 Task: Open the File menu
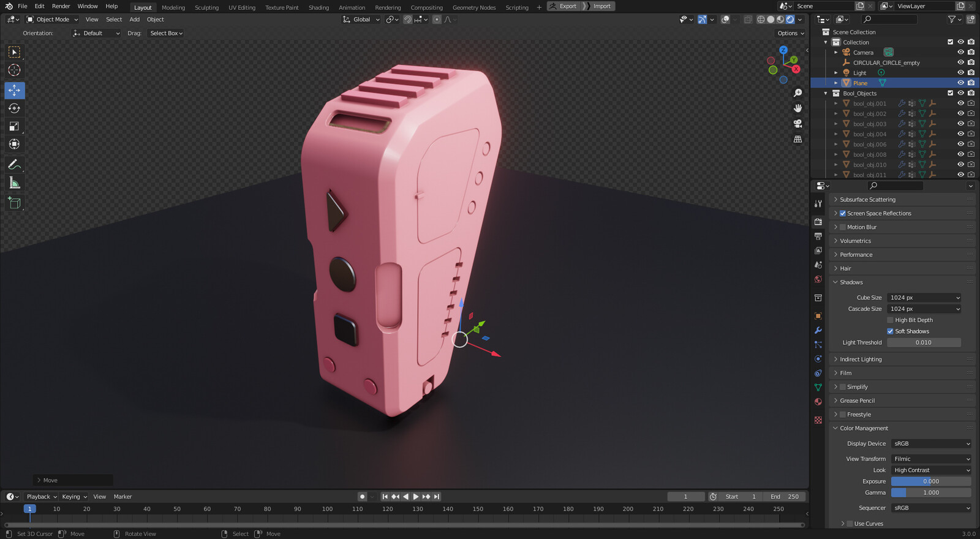pyautogui.click(x=23, y=6)
